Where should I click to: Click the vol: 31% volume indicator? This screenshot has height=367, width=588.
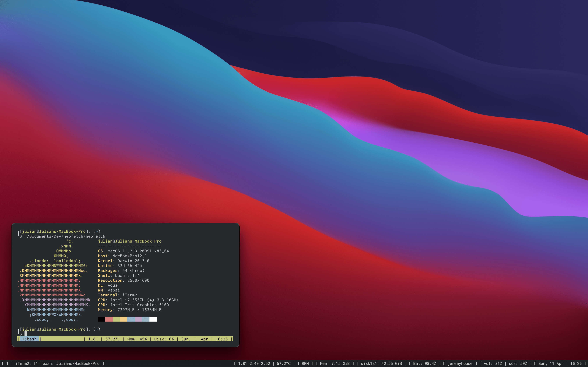(x=493, y=363)
